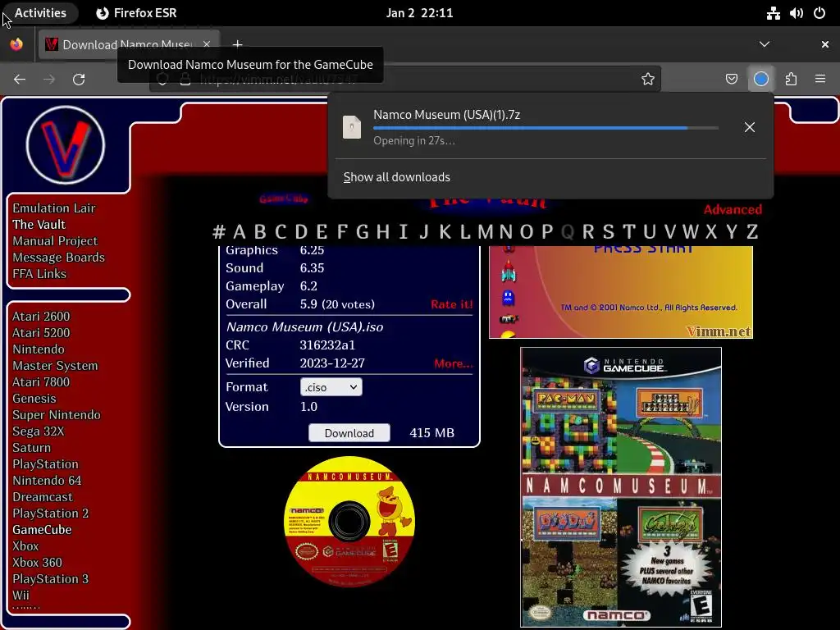
Task: Go back to the previous page
Action: [20, 80]
